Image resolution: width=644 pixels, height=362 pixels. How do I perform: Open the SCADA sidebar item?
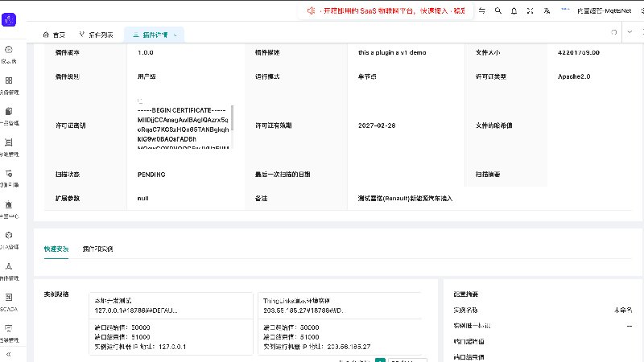click(x=9, y=302)
